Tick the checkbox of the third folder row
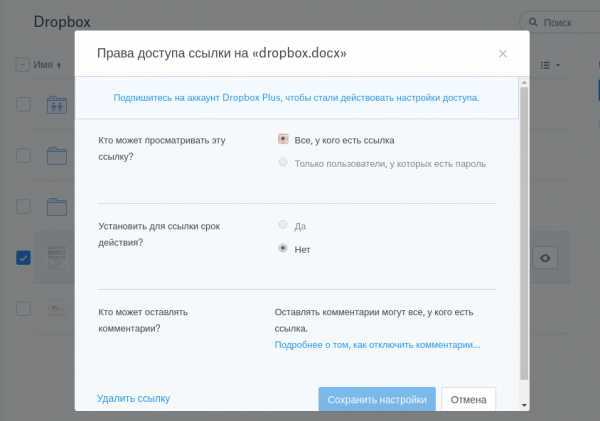This screenshot has height=421, width=600. [x=23, y=206]
